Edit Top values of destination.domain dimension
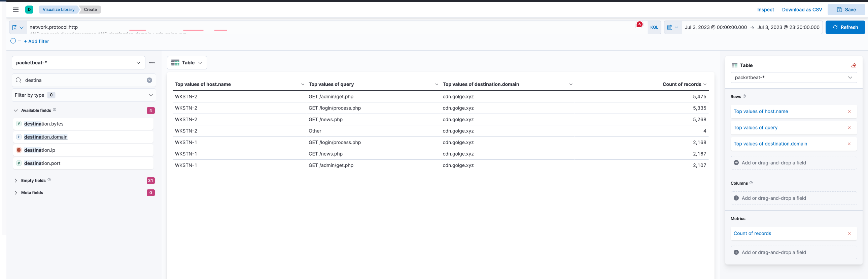Viewport: 868px width, 279px height. pos(770,144)
